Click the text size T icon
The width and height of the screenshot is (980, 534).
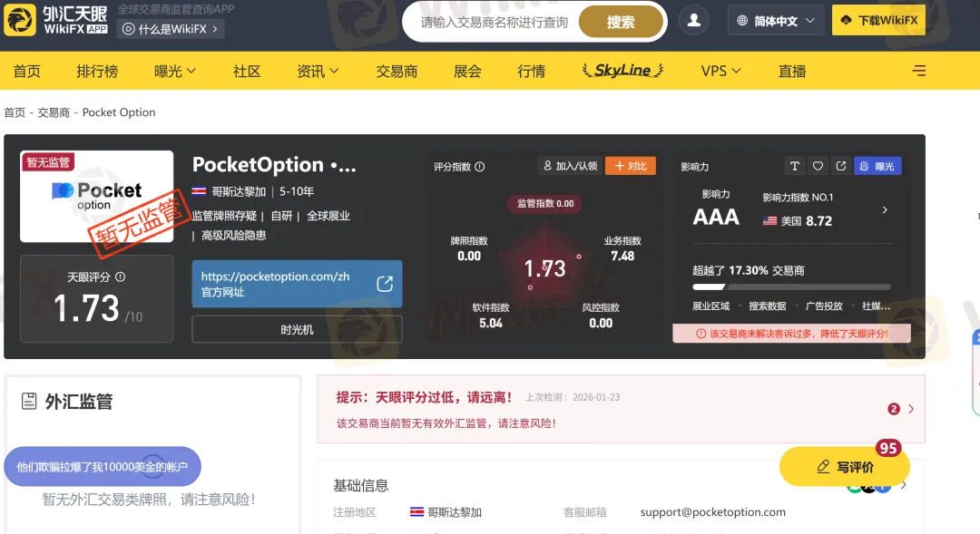(794, 166)
